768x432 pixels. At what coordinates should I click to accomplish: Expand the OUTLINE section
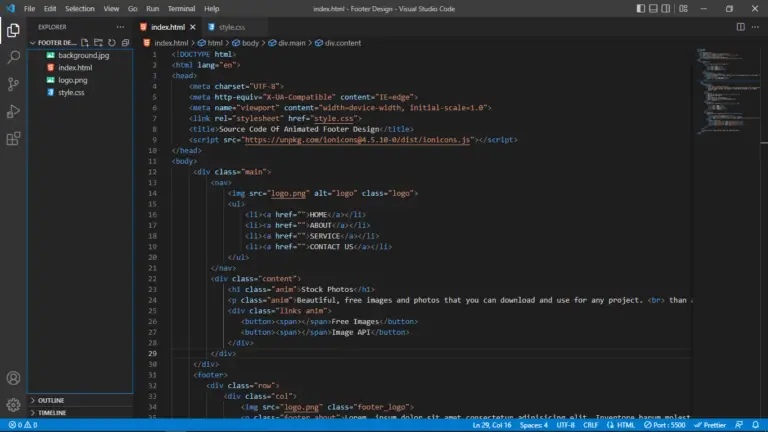51,400
